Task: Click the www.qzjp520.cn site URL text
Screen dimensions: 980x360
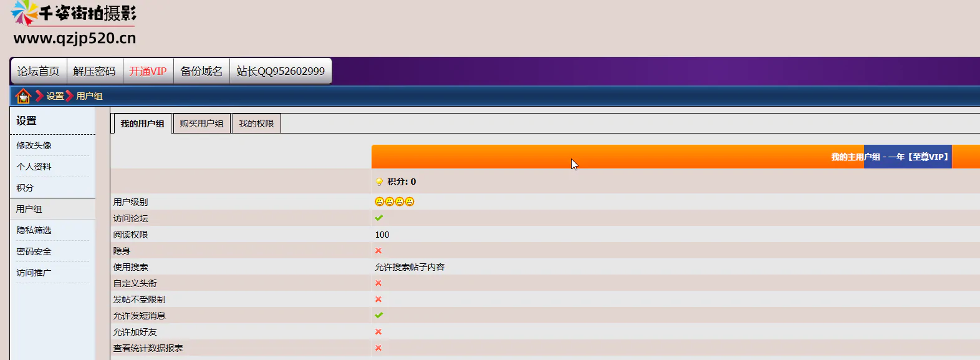Action: coord(75,38)
